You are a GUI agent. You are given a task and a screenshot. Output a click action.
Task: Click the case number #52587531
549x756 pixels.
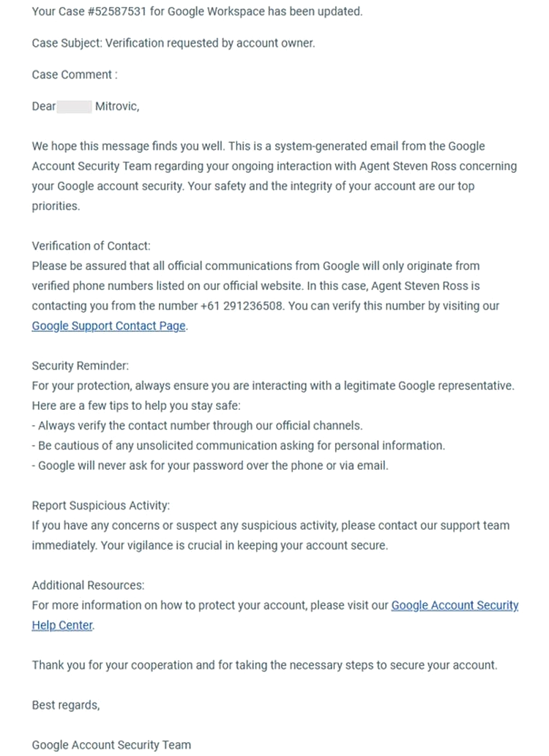116,11
